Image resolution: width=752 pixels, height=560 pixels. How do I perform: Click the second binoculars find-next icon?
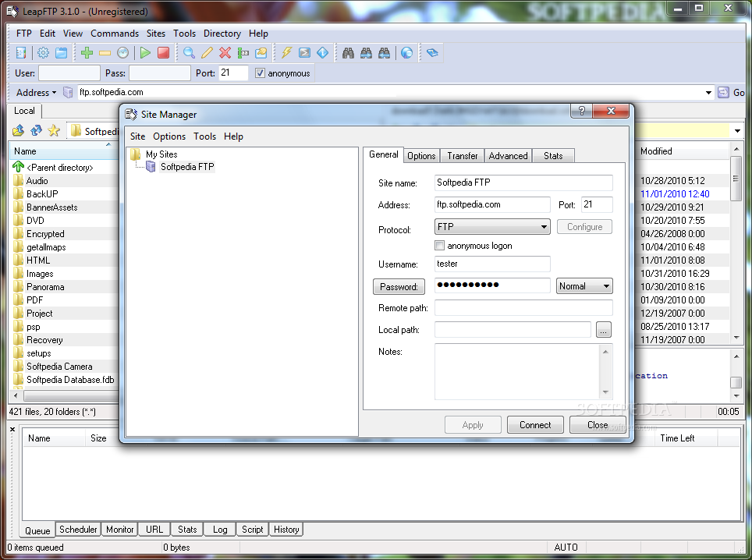coord(366,53)
